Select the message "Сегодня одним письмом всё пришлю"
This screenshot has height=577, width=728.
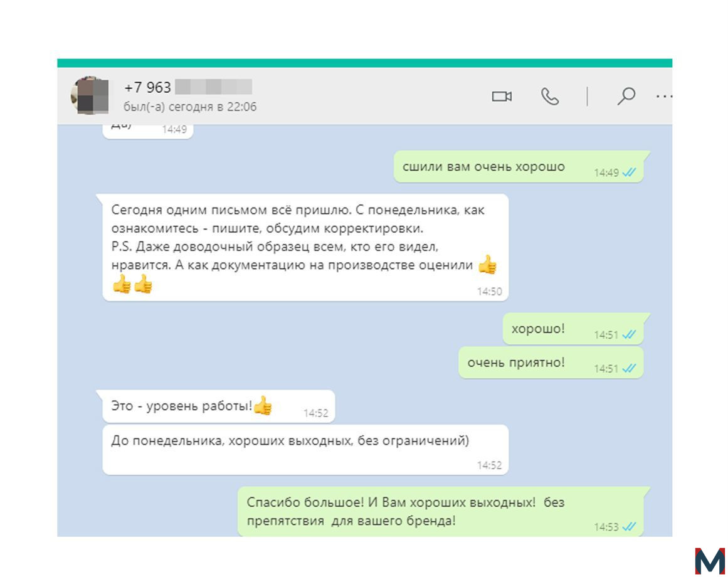305,247
